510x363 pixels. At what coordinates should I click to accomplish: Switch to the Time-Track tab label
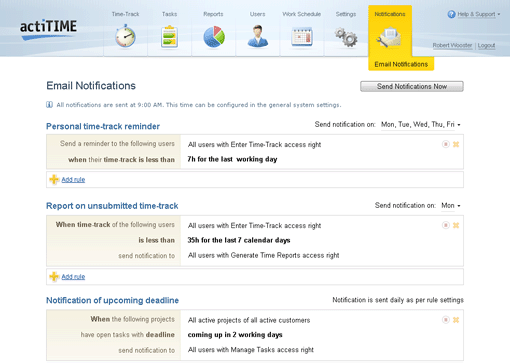pyautogui.click(x=125, y=14)
